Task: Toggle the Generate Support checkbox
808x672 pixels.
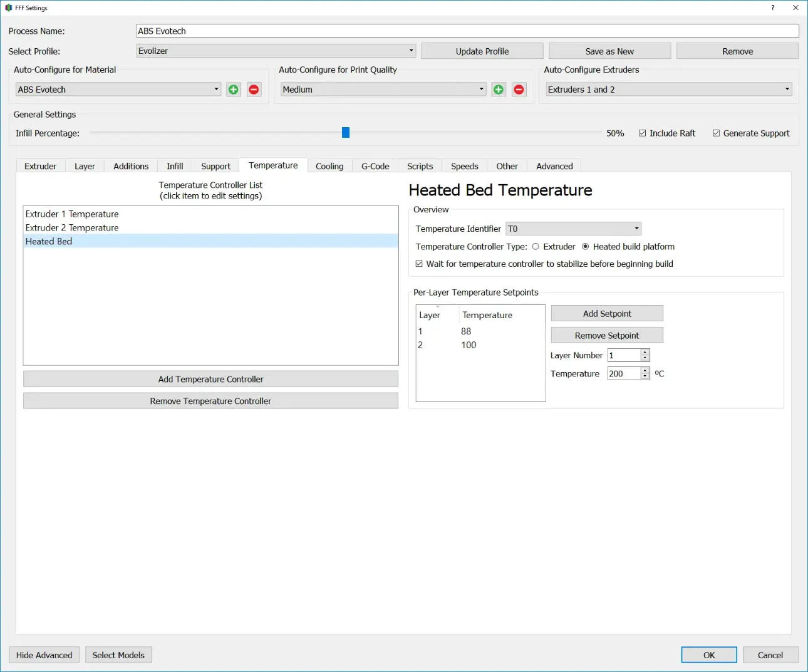Action: click(716, 133)
